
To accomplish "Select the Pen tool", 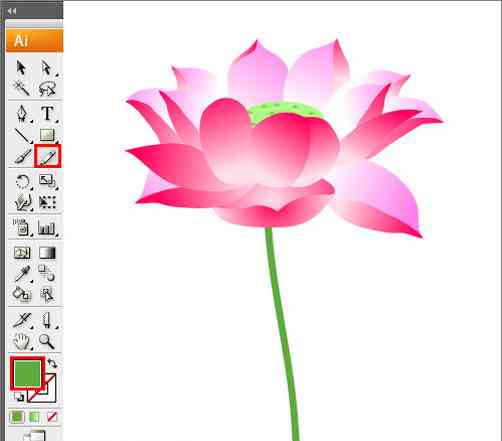I will point(22,113).
